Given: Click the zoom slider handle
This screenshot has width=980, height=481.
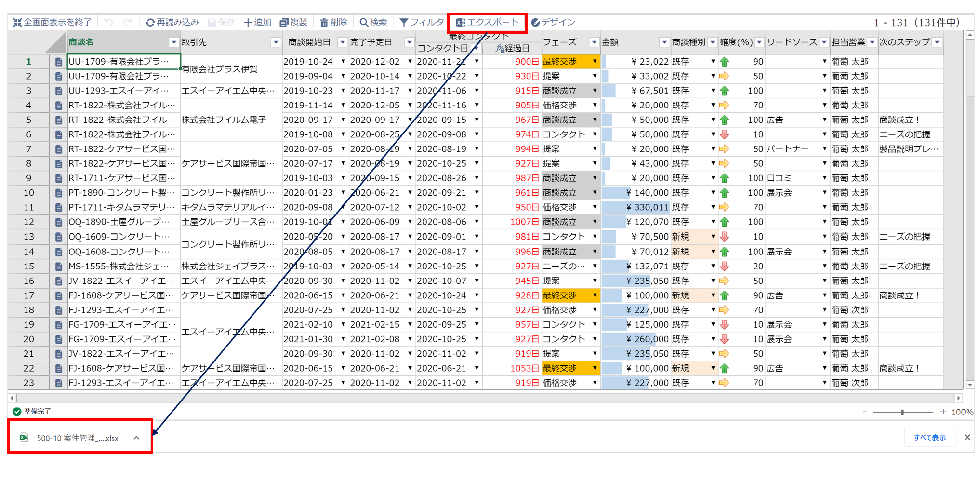Looking at the screenshot, I should click(902, 412).
